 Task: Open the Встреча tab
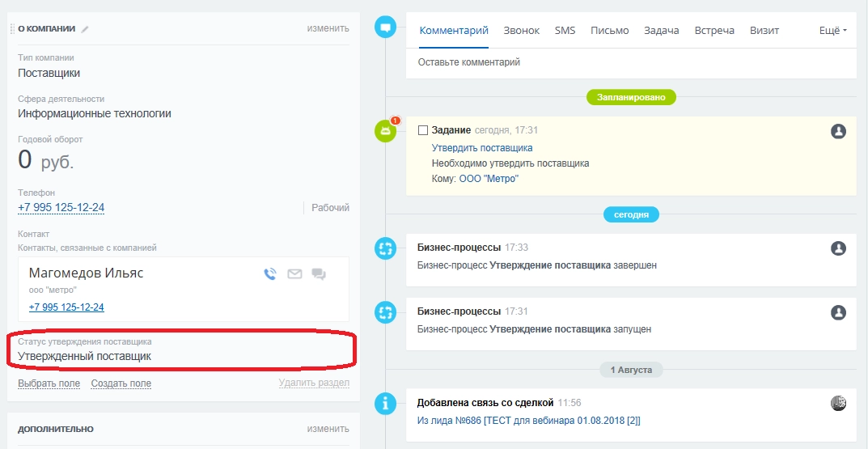714,31
